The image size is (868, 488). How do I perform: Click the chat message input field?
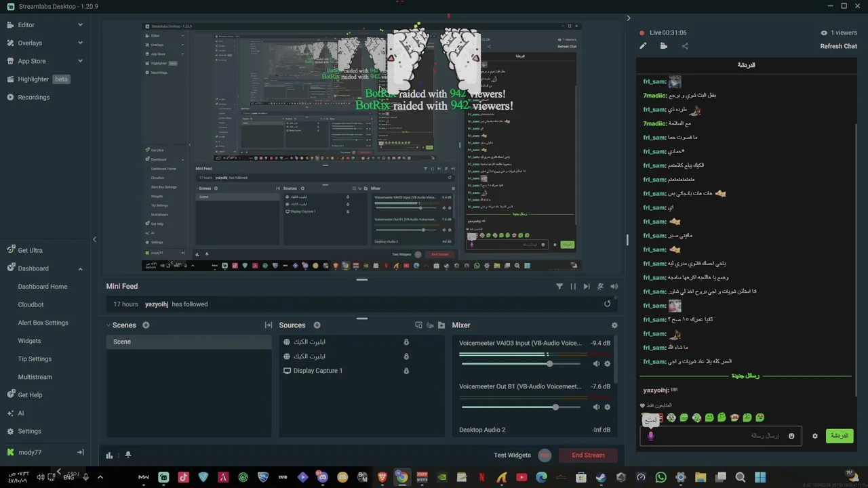point(720,436)
